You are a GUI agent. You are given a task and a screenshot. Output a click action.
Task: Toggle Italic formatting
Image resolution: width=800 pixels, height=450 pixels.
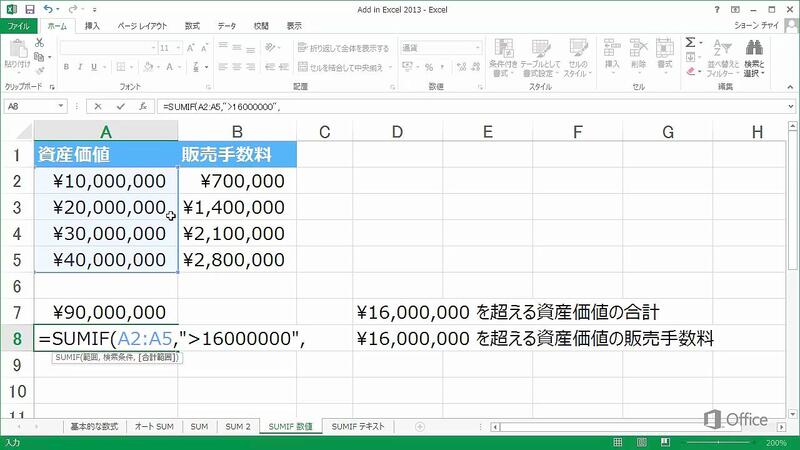pos(80,67)
